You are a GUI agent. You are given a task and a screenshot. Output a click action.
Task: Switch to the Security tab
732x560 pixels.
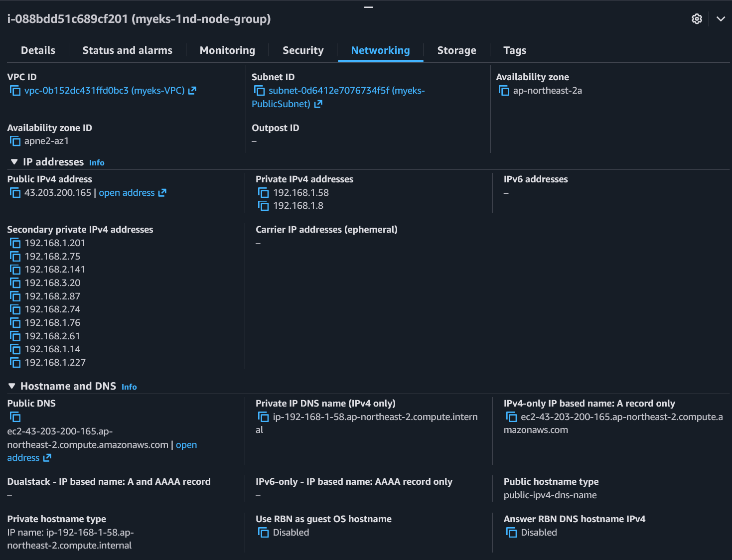pyautogui.click(x=302, y=50)
